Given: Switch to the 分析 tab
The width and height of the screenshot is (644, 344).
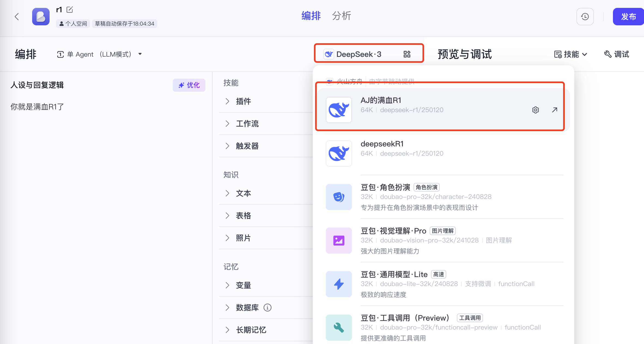Looking at the screenshot, I should 341,16.
